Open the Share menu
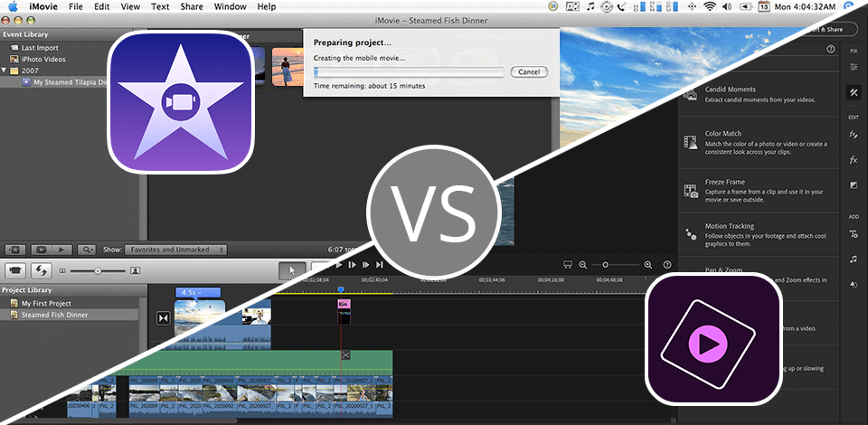 tap(191, 6)
